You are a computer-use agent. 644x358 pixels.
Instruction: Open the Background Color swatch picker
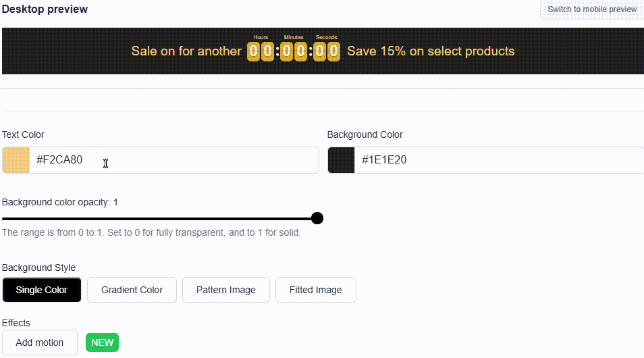click(341, 160)
